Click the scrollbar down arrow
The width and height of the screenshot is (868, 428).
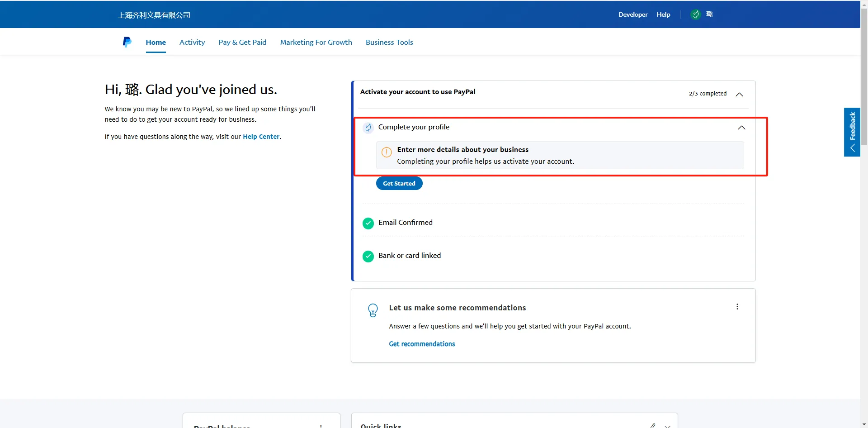click(864, 424)
